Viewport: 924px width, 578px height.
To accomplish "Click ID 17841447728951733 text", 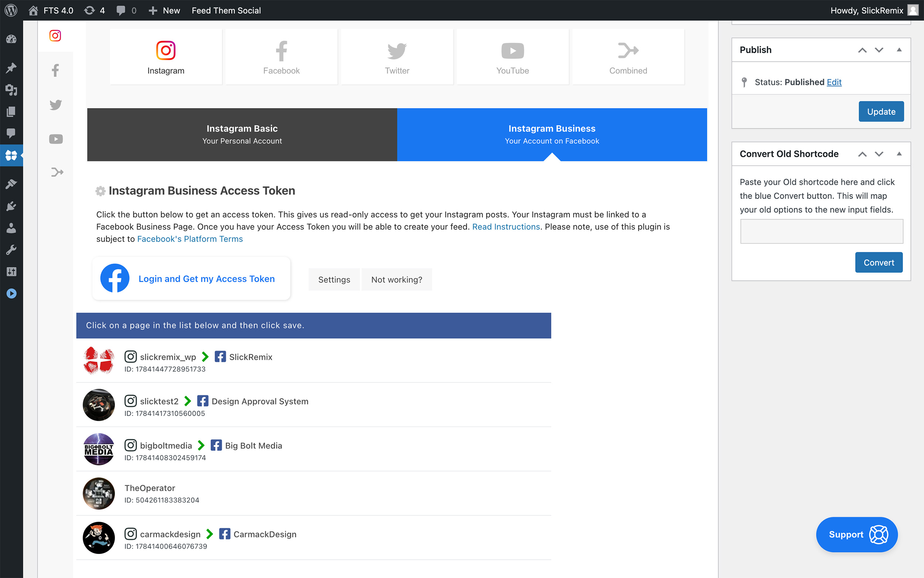I will point(165,369).
